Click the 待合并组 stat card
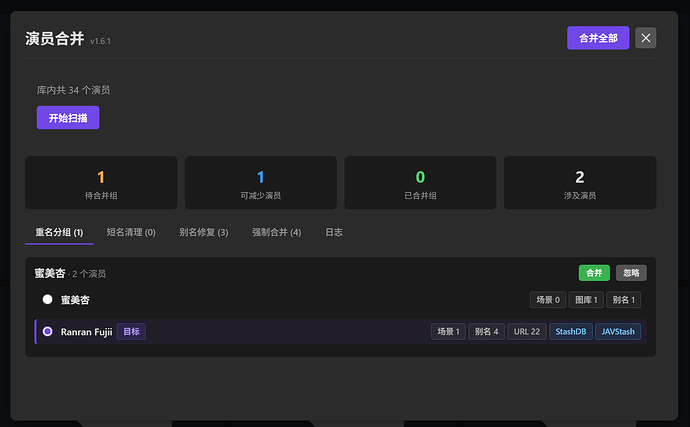The image size is (690, 427). (x=101, y=183)
